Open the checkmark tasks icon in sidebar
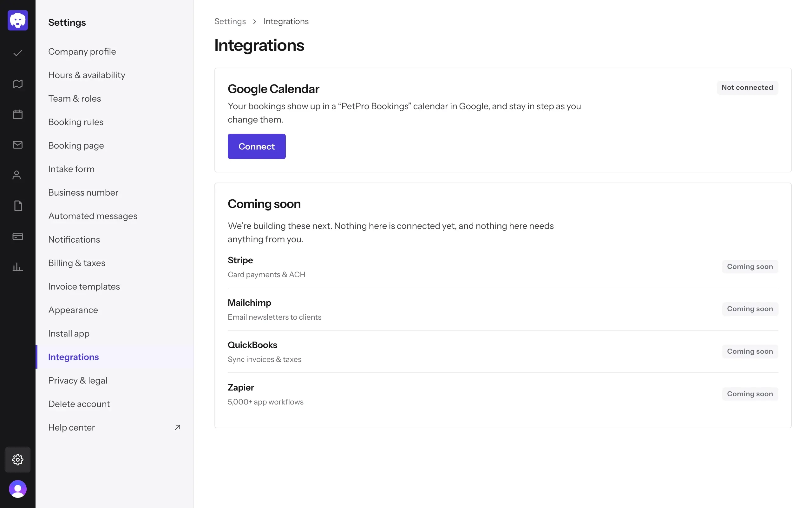 18,53
